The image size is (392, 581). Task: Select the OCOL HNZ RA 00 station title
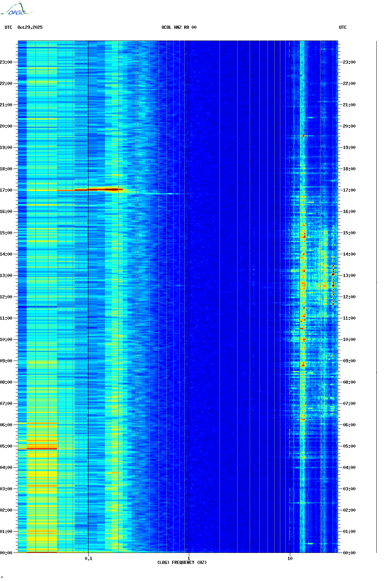click(x=179, y=27)
